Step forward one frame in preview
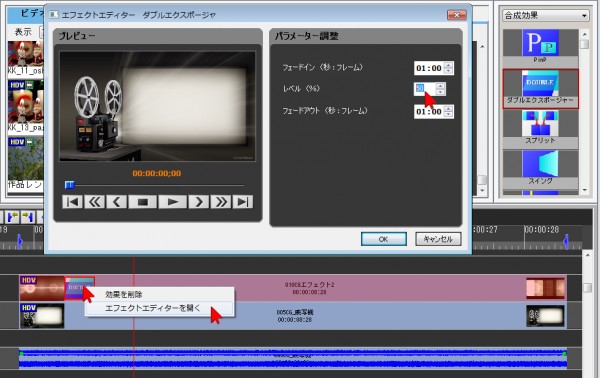 (199, 202)
